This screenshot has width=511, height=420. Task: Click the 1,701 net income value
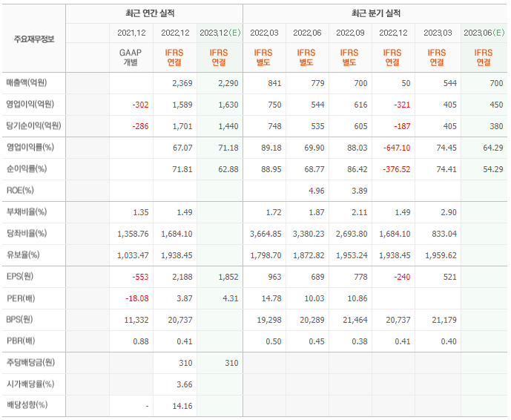(182, 127)
